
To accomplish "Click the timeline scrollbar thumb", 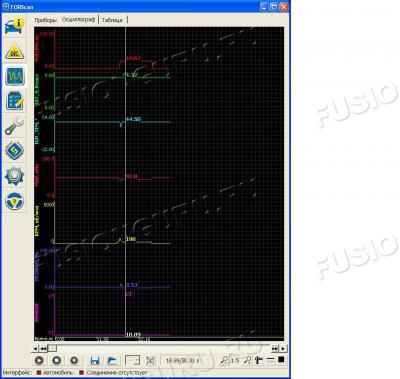I will tap(52, 348).
